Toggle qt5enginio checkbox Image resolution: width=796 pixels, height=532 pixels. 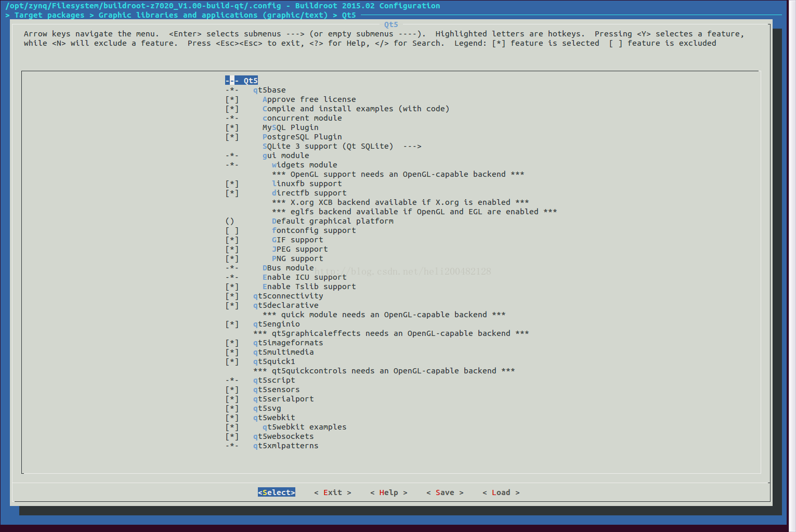[232, 324]
